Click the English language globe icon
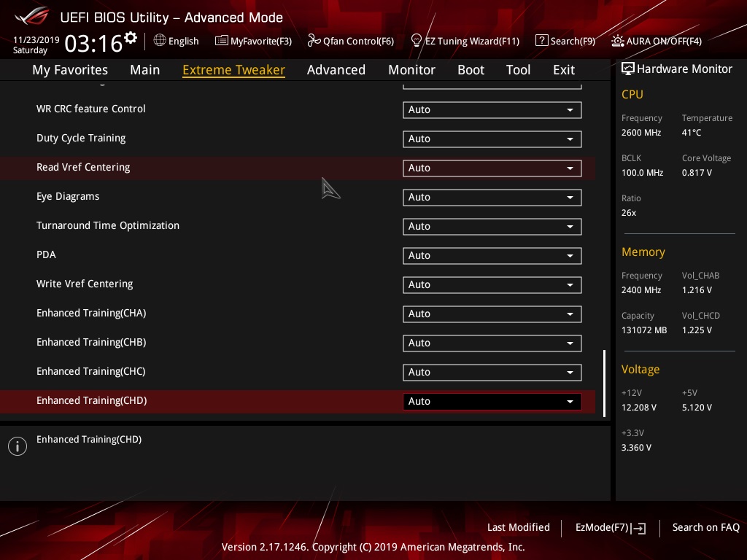 click(x=160, y=41)
